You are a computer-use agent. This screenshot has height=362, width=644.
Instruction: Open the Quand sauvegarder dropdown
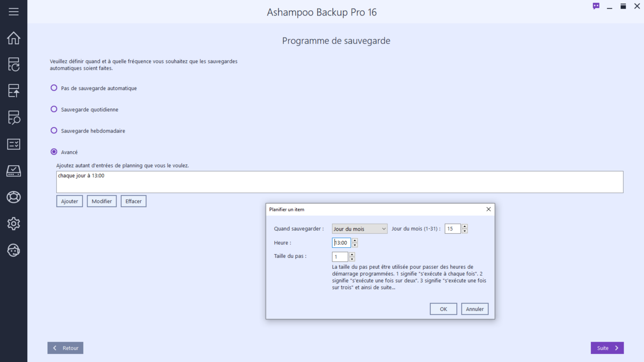pyautogui.click(x=360, y=229)
